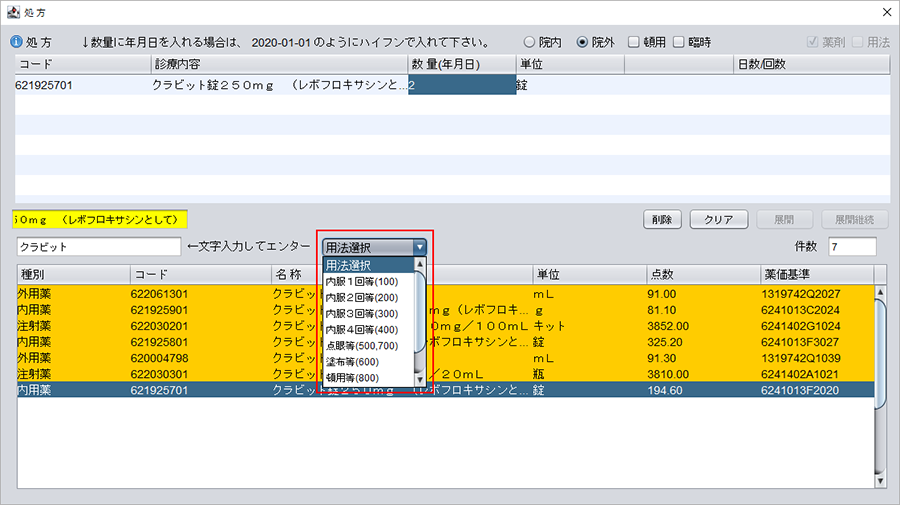Click the dropdown list scroll-down arrow
Screen dimensions: 900x505
(420, 379)
